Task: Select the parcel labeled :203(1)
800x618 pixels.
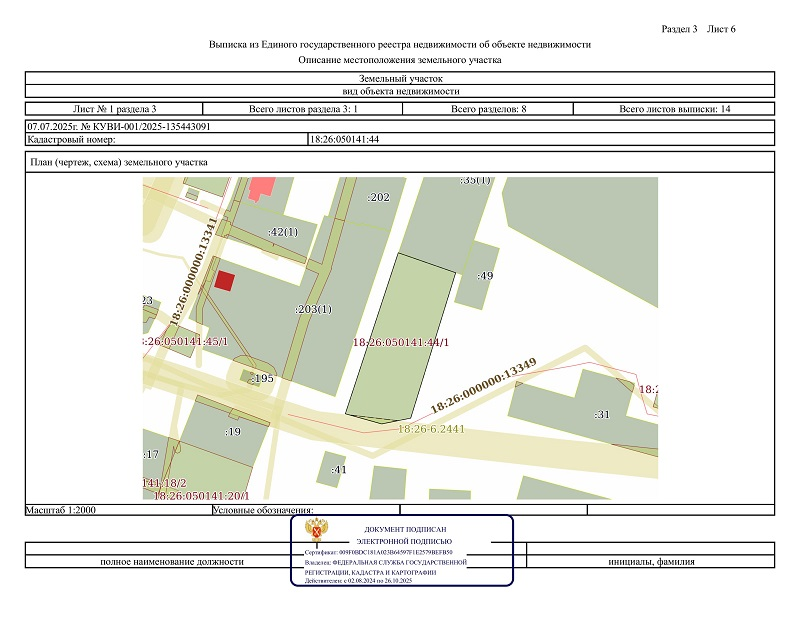Action: coord(312,310)
